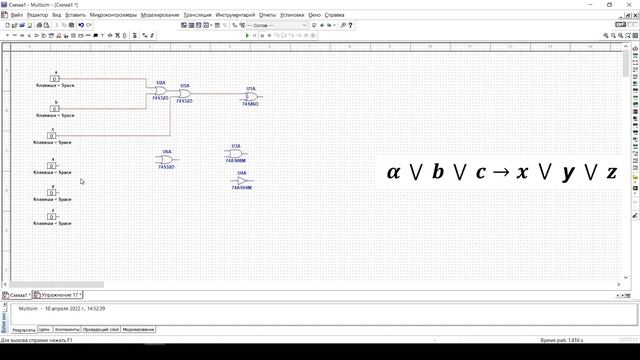Viewport: 640px width, 360px height.
Task: Open the Редактор menu
Action: 37,15
